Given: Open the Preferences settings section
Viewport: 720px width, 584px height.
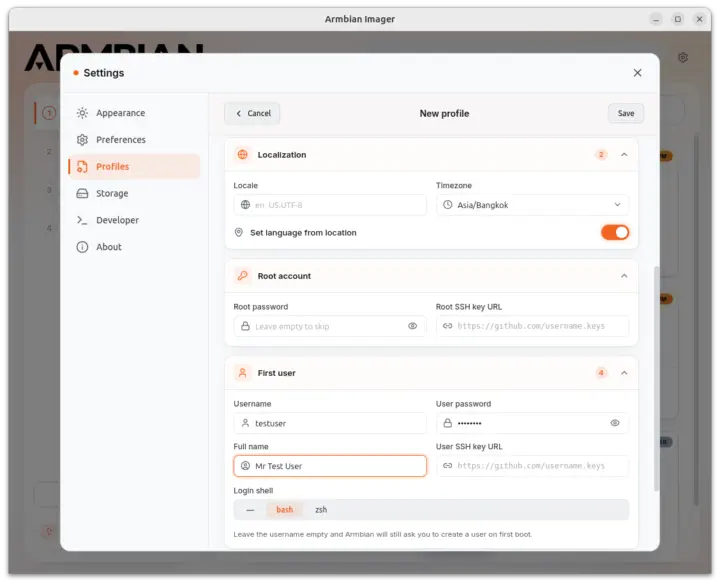Looking at the screenshot, I should 134,140.
